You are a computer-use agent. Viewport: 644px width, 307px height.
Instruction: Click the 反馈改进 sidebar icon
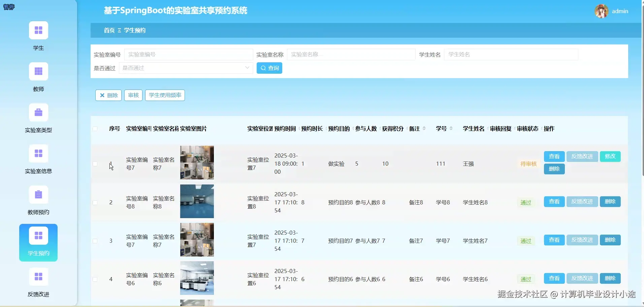click(38, 277)
